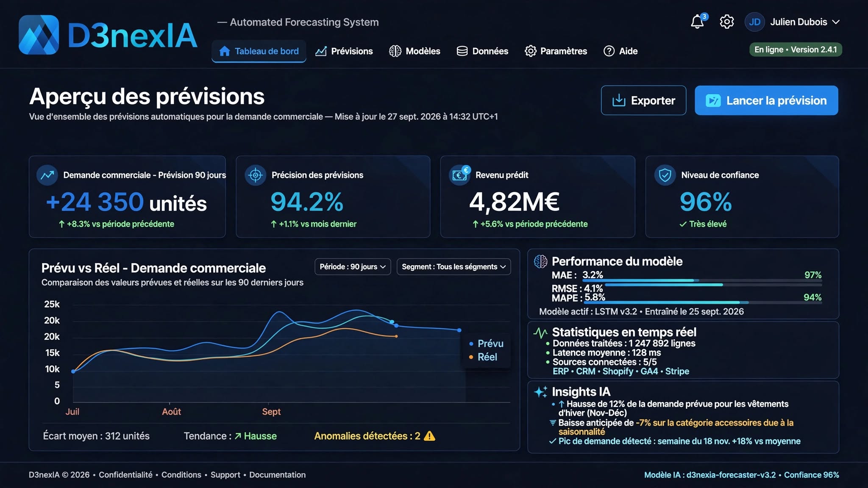Click the pulse icon beside Statistiques en temps réel
The height and width of the screenshot is (488, 868).
(540, 333)
